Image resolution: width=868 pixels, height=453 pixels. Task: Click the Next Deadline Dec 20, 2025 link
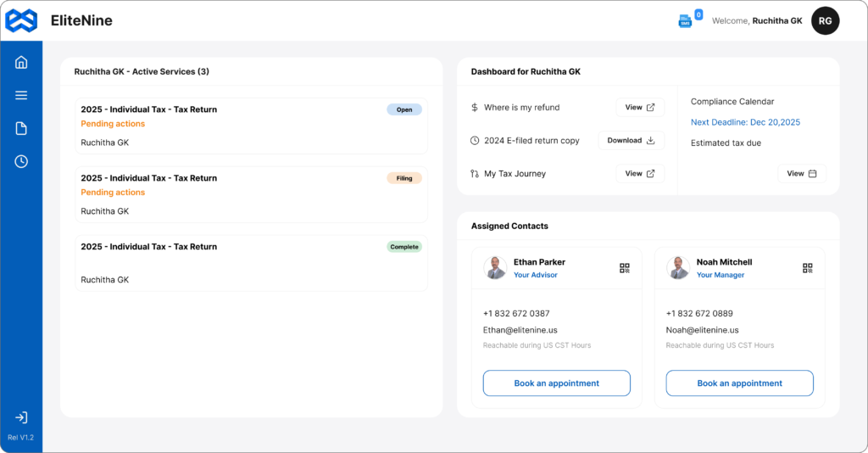coord(745,122)
